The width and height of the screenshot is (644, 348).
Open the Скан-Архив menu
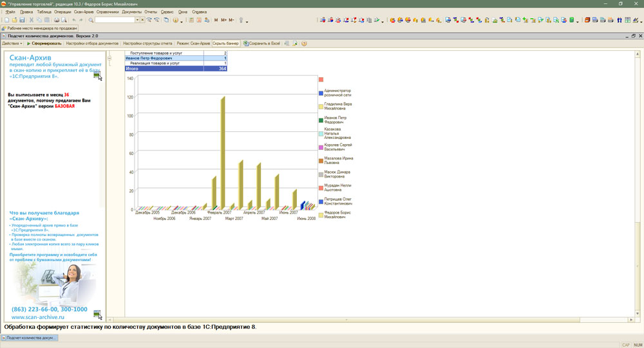(84, 12)
